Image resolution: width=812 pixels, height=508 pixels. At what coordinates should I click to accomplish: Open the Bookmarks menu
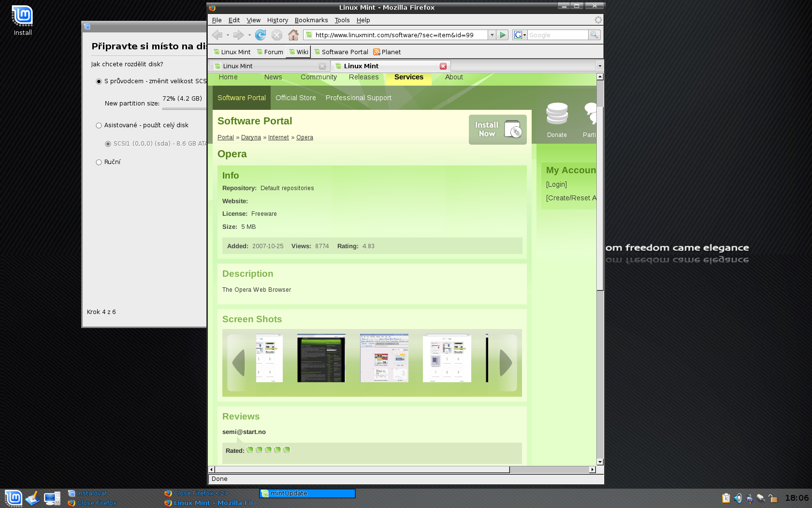coord(311,20)
